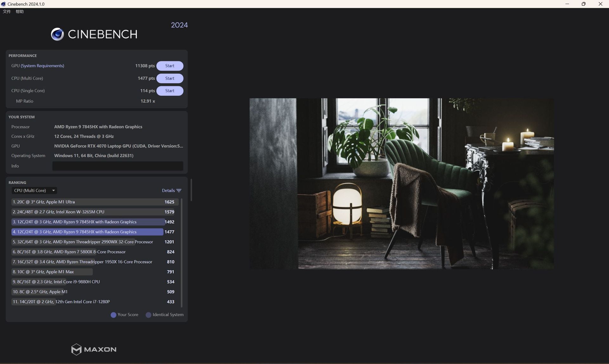This screenshot has width=609, height=364.
Task: Start the CPU Multi Core test
Action: (x=170, y=78)
